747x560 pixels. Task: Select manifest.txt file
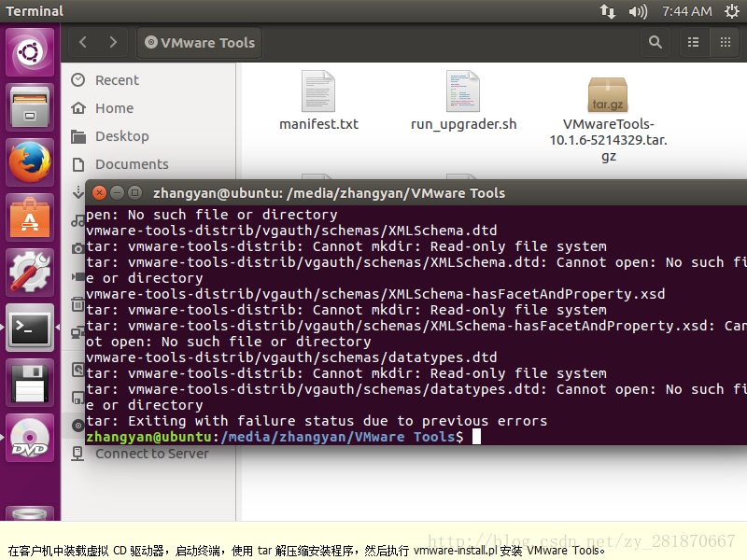point(318,101)
